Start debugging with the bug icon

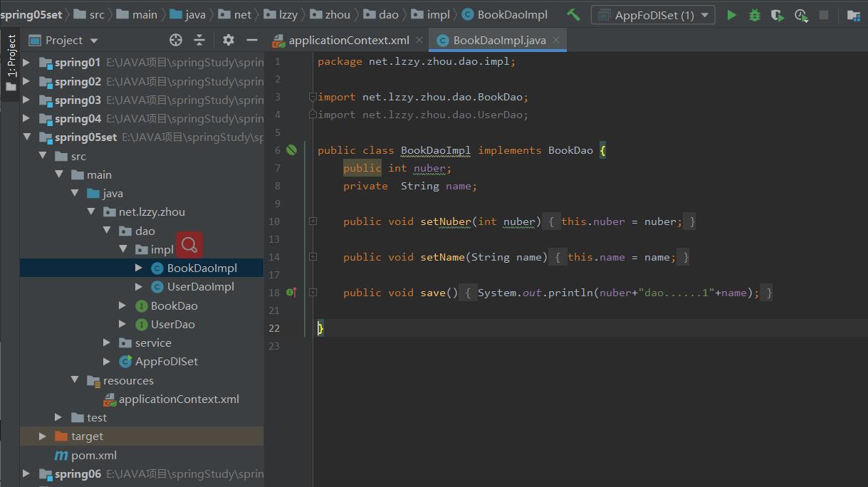(x=755, y=15)
